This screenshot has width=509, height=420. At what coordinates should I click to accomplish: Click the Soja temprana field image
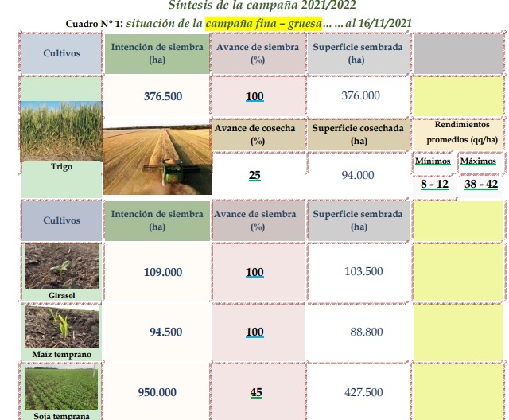[x=61, y=388]
